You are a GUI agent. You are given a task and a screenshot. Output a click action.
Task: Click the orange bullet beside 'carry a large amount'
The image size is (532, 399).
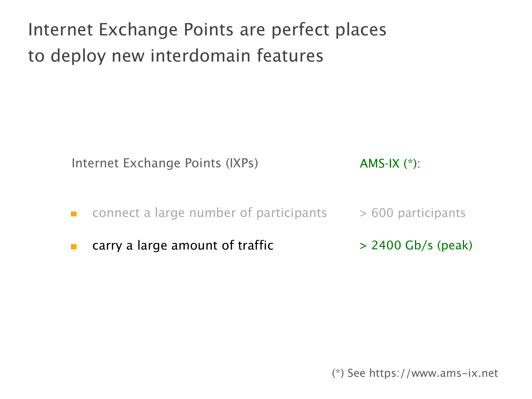74,247
